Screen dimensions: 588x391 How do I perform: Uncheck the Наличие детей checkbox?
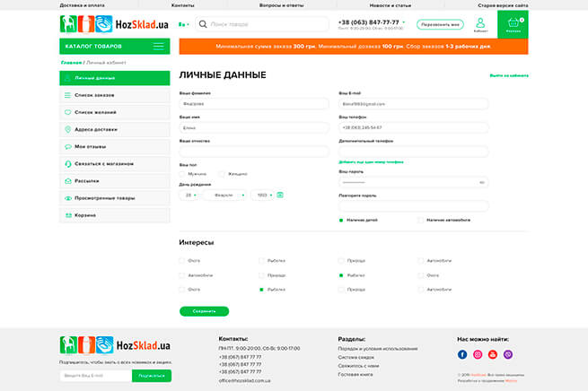pyautogui.click(x=341, y=221)
